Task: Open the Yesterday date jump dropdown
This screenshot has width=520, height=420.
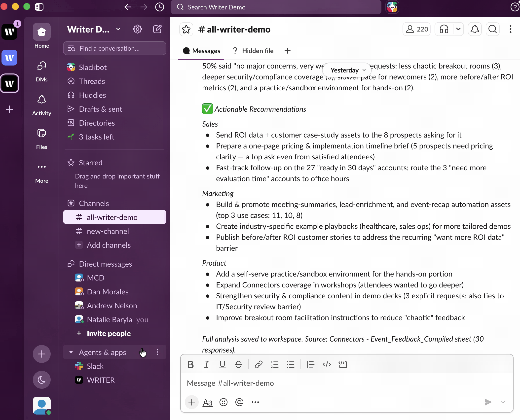Action: pyautogui.click(x=347, y=70)
